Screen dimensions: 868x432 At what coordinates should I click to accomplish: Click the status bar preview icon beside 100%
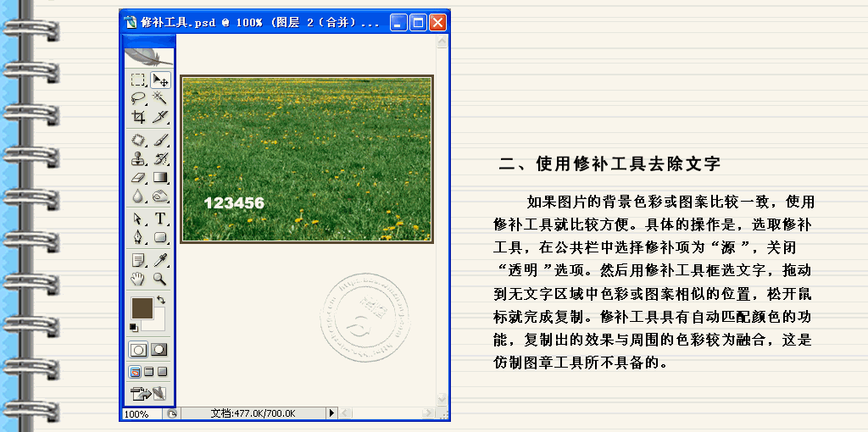point(171,413)
